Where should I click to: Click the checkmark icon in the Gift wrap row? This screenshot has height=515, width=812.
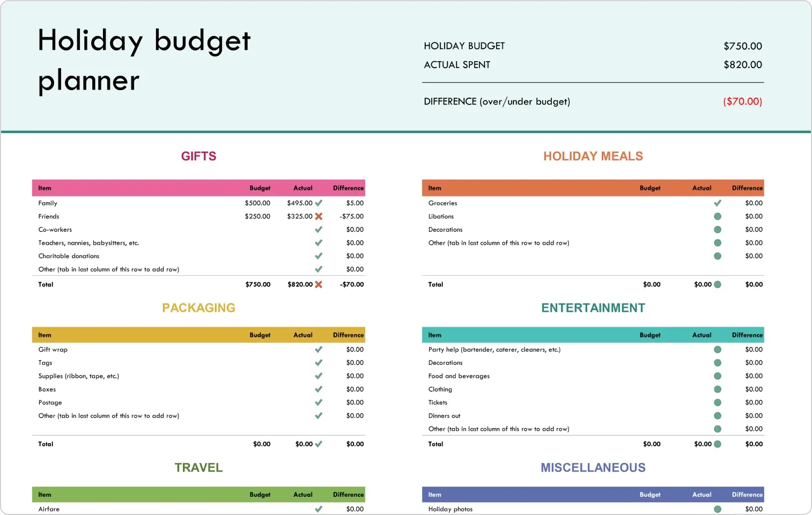[319, 349]
